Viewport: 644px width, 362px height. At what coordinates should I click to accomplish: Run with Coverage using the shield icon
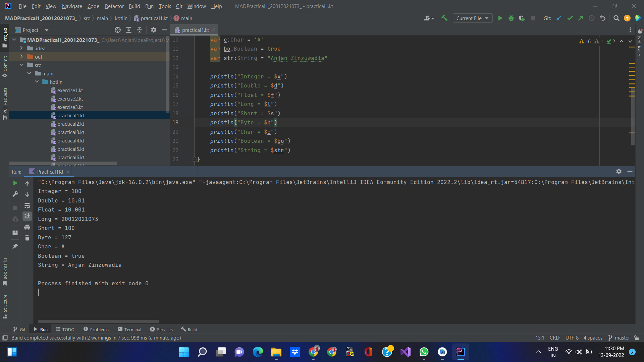click(522, 18)
